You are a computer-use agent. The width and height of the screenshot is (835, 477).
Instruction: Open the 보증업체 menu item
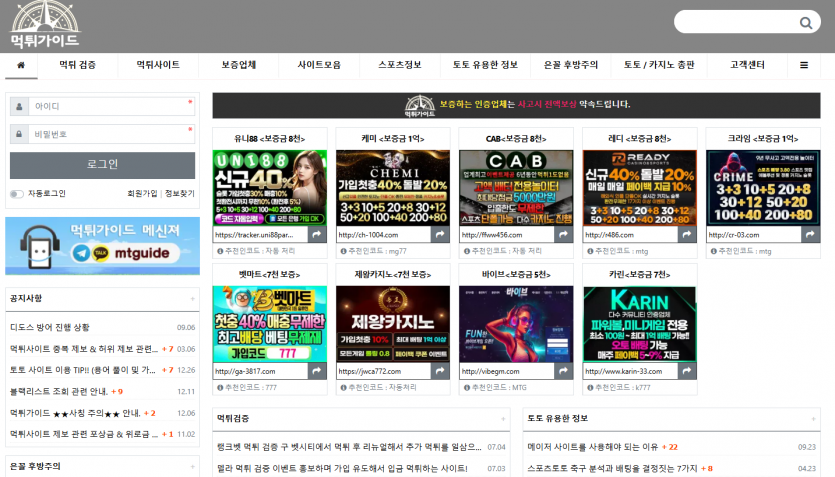point(239,65)
